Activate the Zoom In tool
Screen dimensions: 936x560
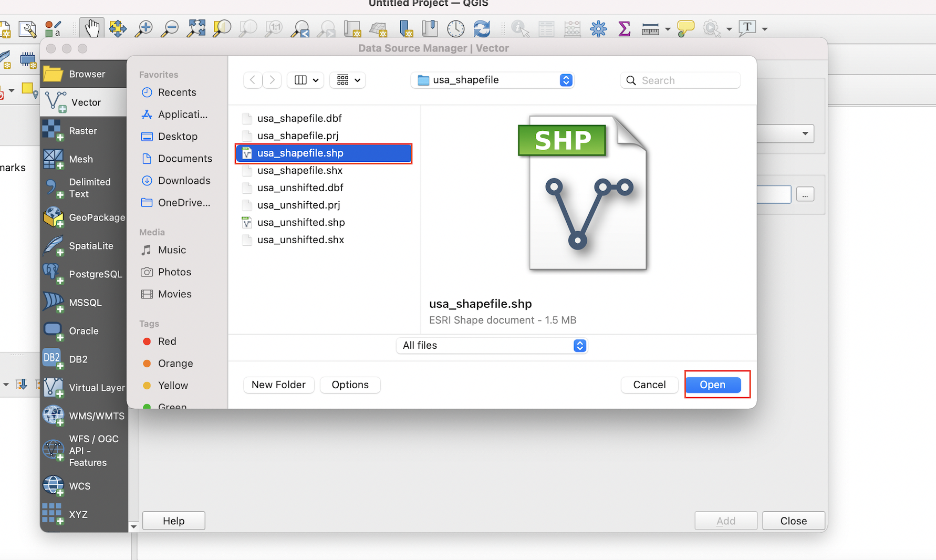pyautogui.click(x=143, y=28)
